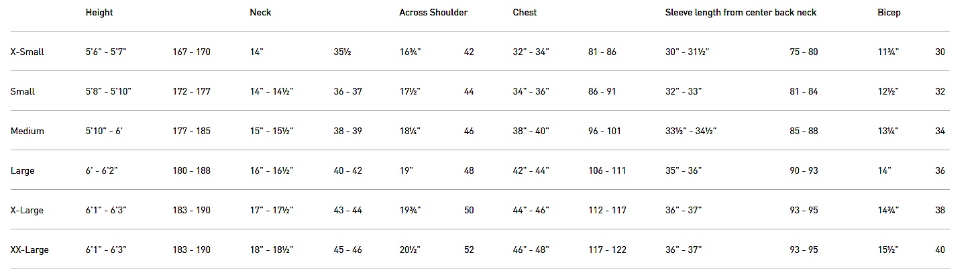
Task: Click the Medium height value 5'10" - 6'
Action: [104, 131]
